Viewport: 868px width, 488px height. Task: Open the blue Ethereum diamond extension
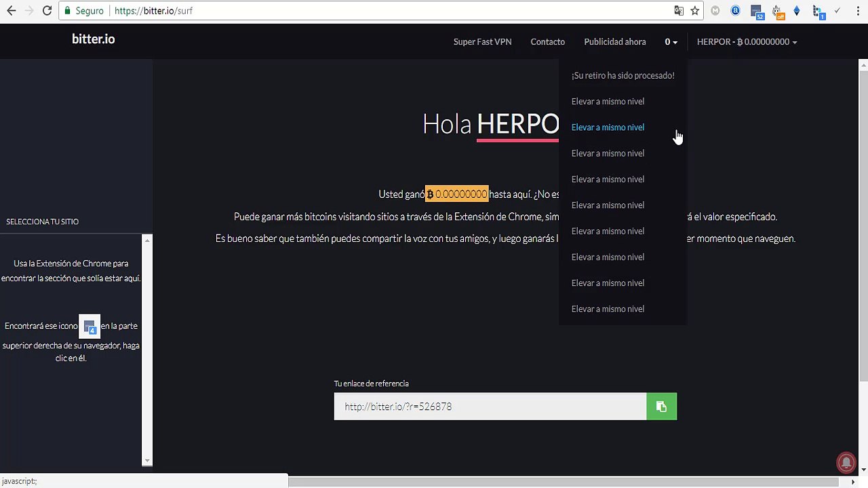click(797, 11)
